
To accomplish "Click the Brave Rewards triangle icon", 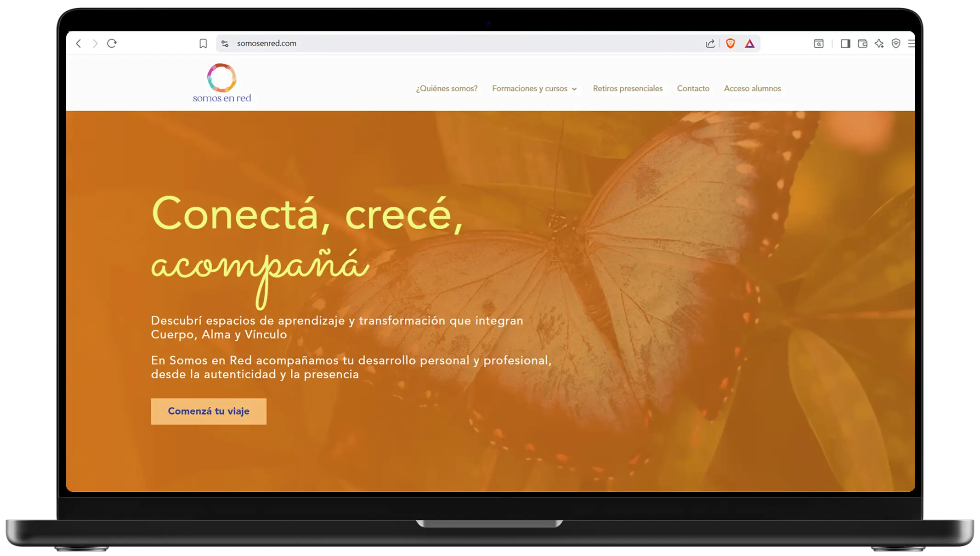I will (x=749, y=44).
